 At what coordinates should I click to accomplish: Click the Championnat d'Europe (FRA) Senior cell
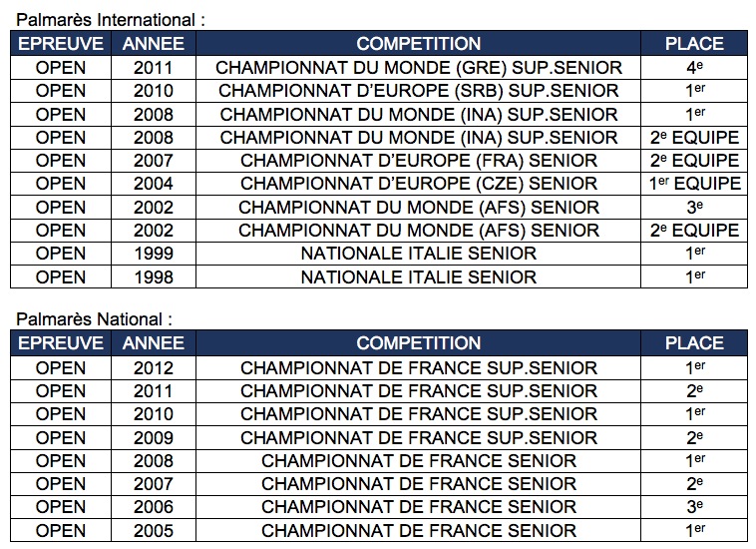[419, 161]
